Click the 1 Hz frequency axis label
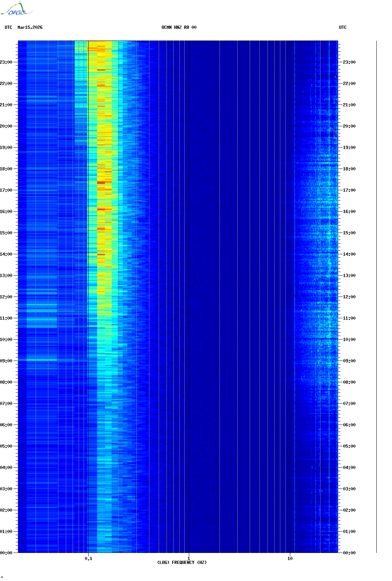392x581 pixels. coord(189,558)
